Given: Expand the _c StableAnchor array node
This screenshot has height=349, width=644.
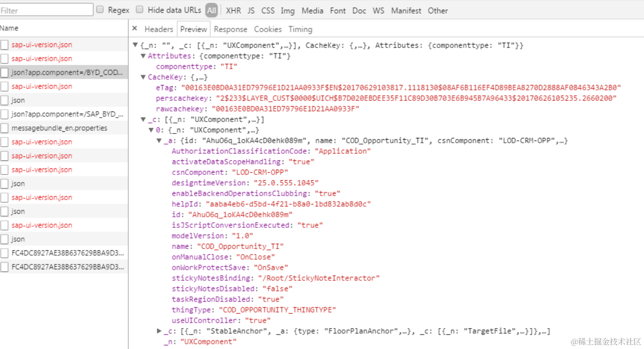Looking at the screenshot, I should (159, 330).
